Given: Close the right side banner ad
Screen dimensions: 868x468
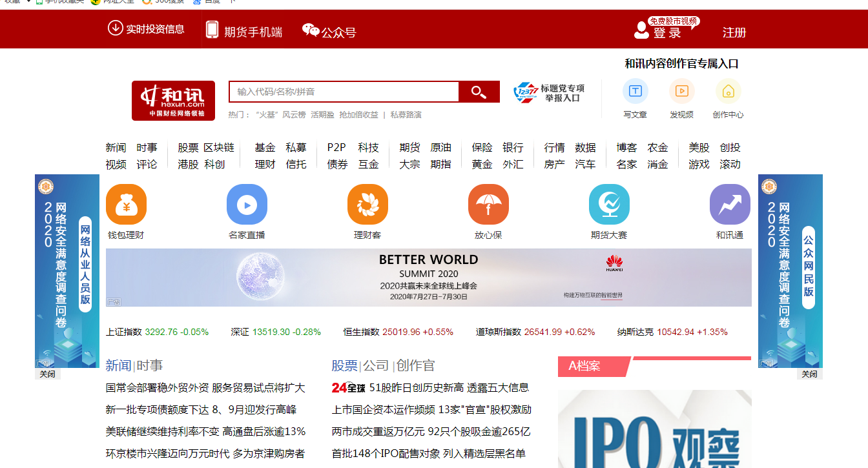Looking at the screenshot, I should tap(809, 374).
